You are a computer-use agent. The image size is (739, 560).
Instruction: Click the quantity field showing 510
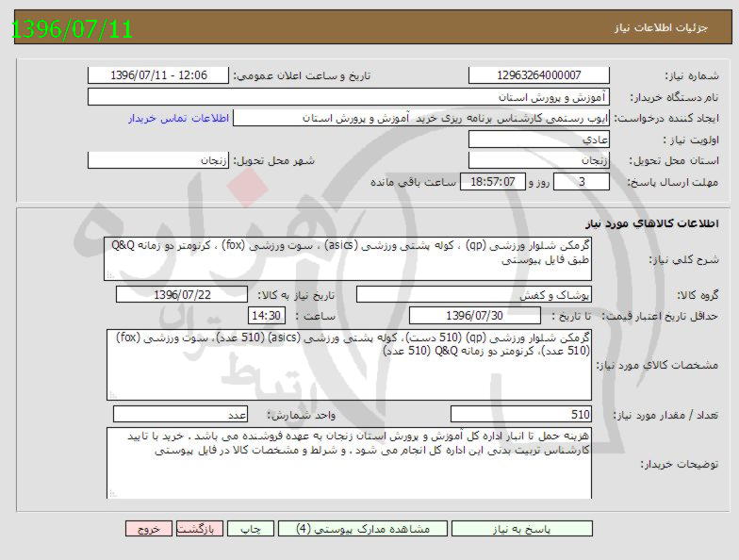(521, 415)
